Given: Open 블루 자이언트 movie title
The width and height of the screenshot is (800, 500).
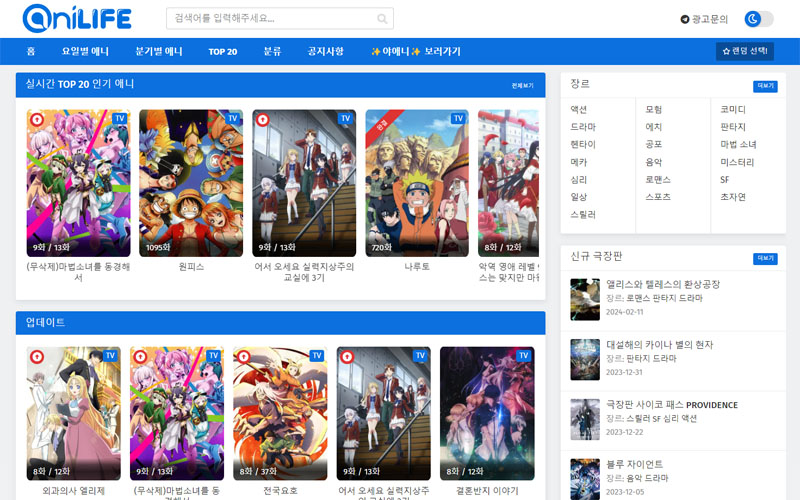Looking at the screenshot, I should 634,464.
